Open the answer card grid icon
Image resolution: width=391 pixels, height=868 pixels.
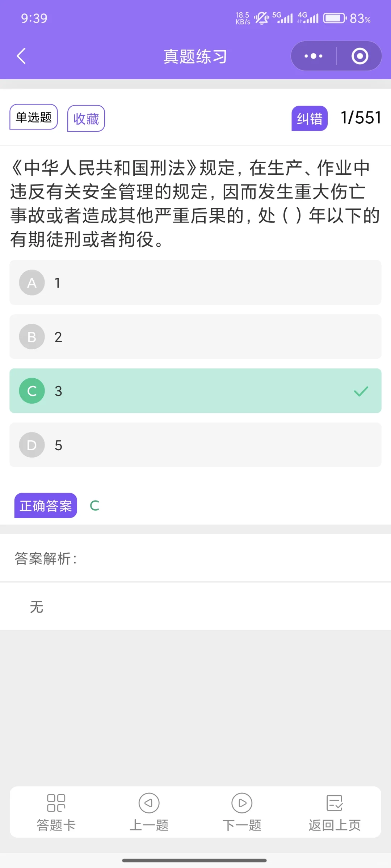pos(56,803)
